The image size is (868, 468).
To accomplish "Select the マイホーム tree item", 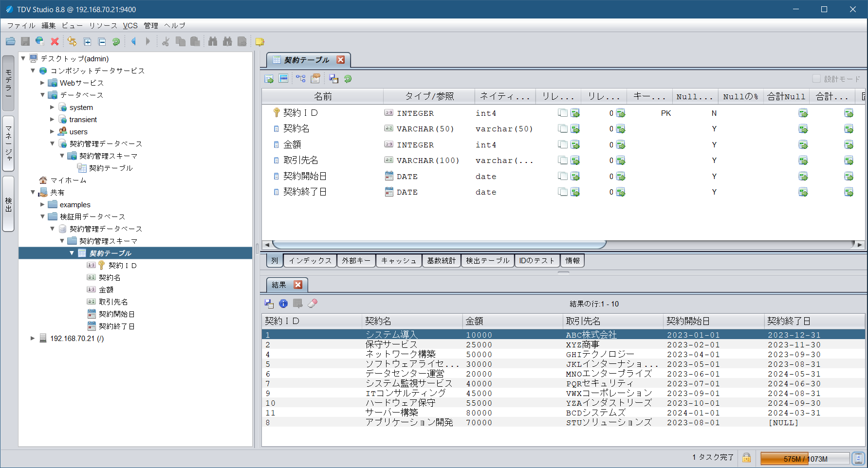I will click(x=68, y=180).
